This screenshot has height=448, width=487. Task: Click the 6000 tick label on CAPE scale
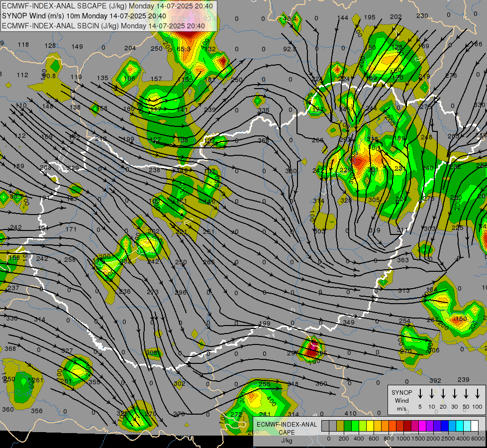(478, 439)
